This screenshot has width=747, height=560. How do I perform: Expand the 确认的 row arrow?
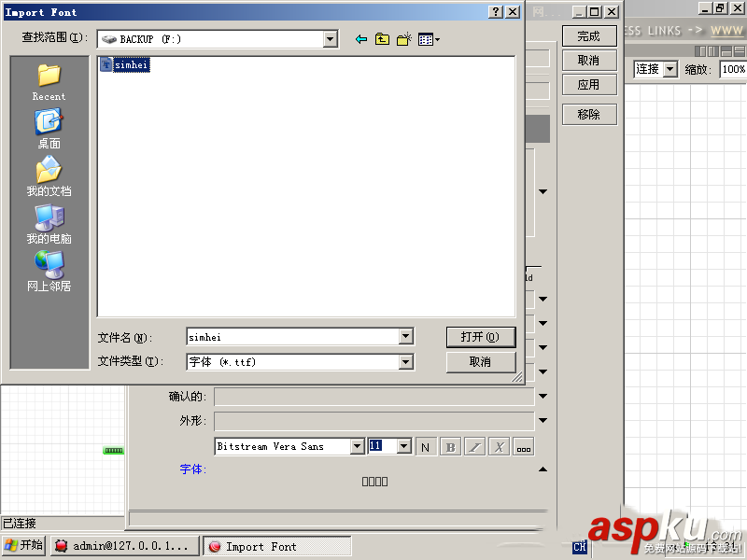tap(543, 396)
